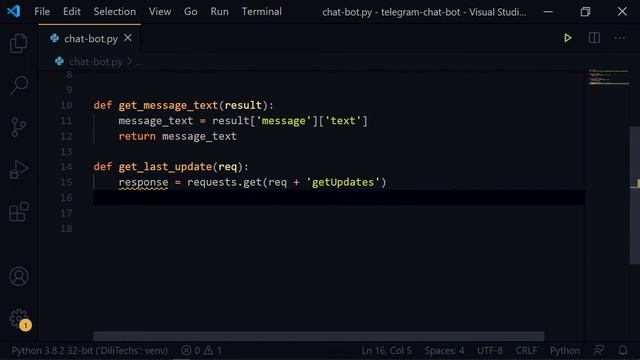Image resolution: width=640 pixels, height=360 pixels.
Task: Place cursor on empty line 16
Action: pyautogui.click(x=339, y=198)
